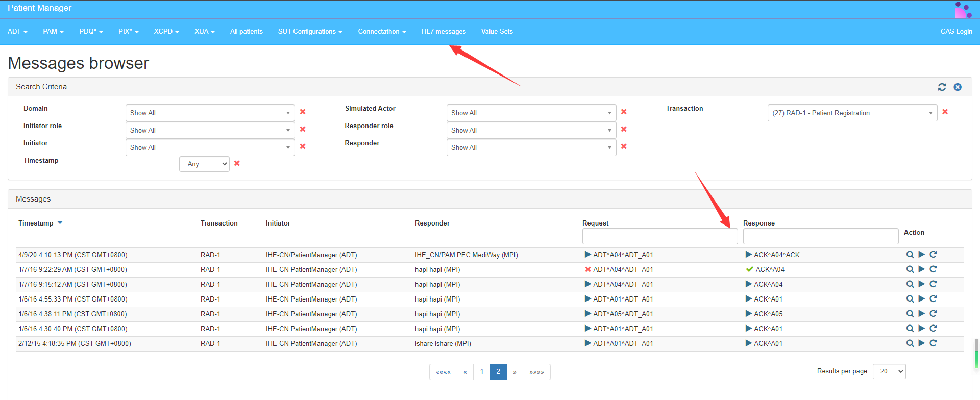Image resolution: width=980 pixels, height=400 pixels.
Task: Open the Transaction RAD-1 dropdown
Action: (x=852, y=113)
